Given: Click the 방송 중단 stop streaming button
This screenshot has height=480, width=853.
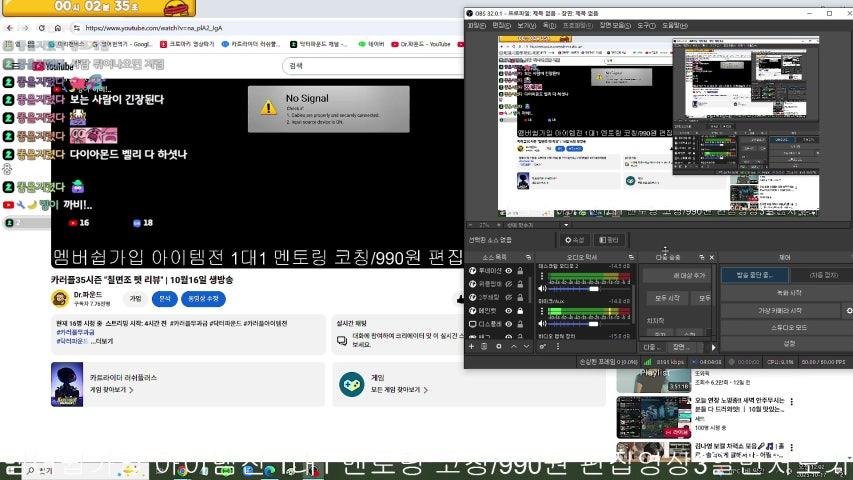Looking at the screenshot, I should 754,275.
